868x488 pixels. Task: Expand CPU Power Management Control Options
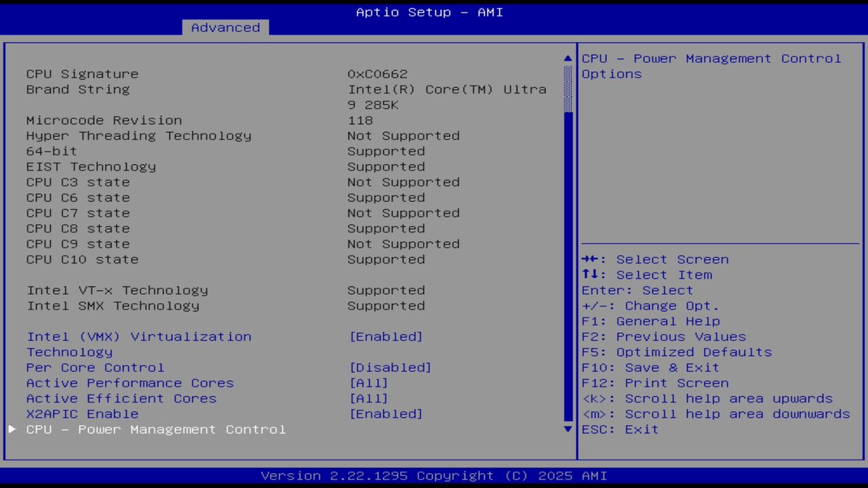coord(155,429)
